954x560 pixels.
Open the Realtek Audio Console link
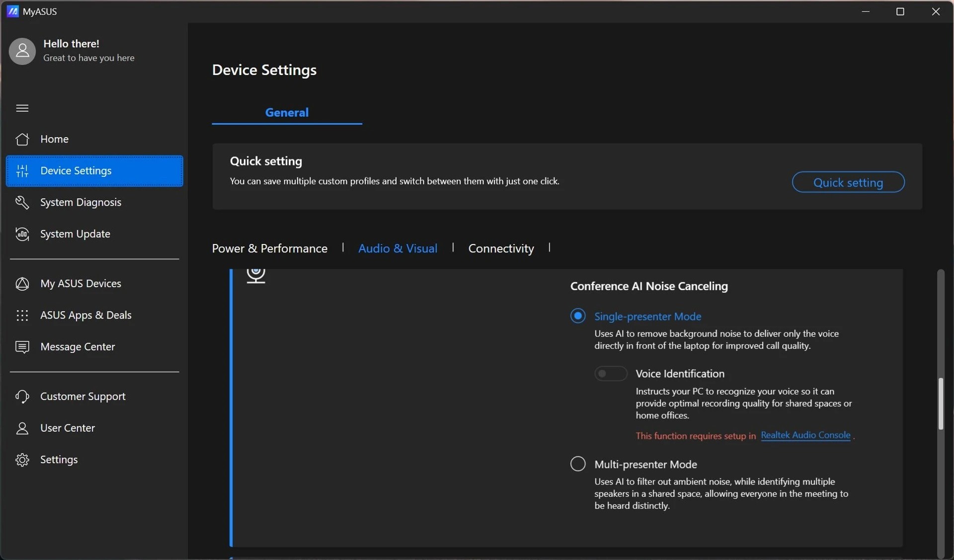(x=805, y=435)
